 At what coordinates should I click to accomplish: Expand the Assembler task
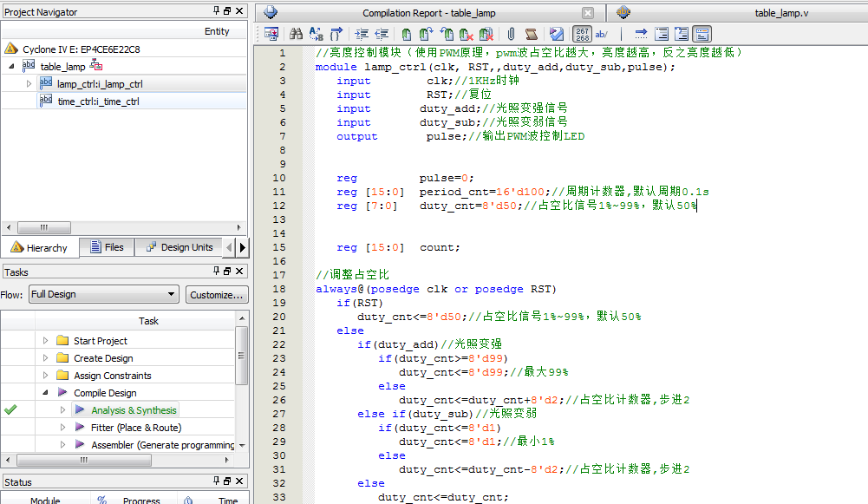(x=62, y=444)
